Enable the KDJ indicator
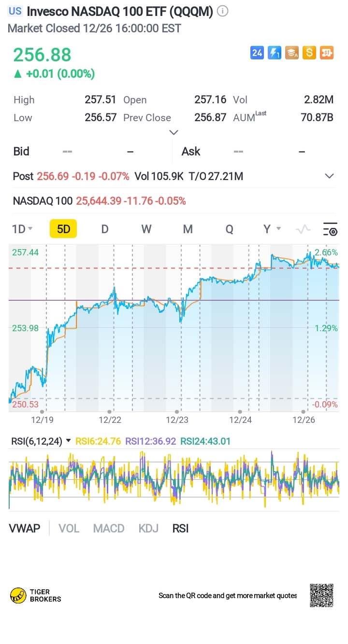348x644 pixels. tap(148, 529)
